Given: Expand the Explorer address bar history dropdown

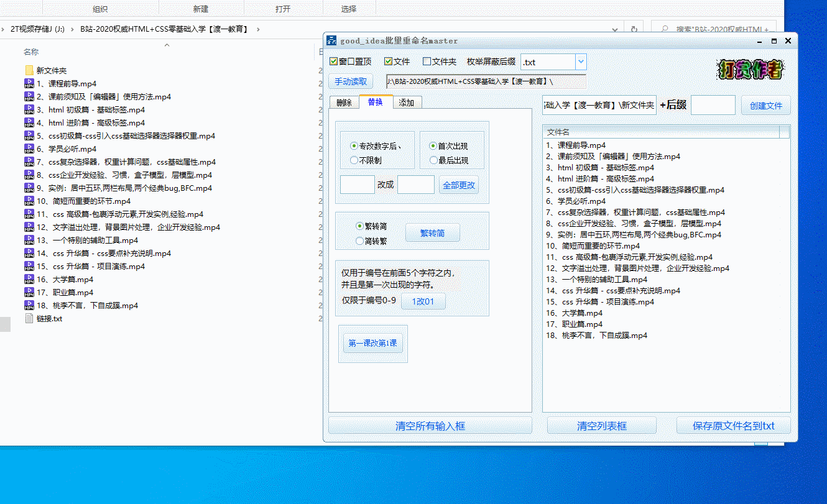Looking at the screenshot, I should point(615,29).
